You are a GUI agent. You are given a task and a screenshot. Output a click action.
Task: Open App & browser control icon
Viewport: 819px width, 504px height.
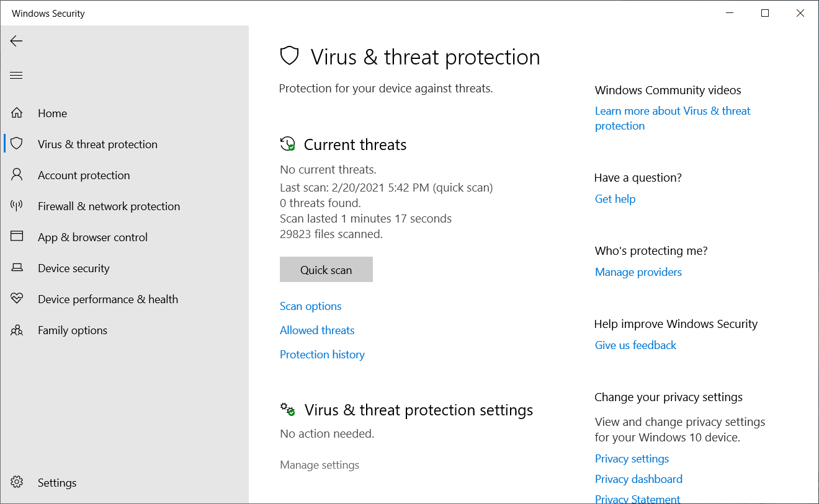[x=17, y=237]
